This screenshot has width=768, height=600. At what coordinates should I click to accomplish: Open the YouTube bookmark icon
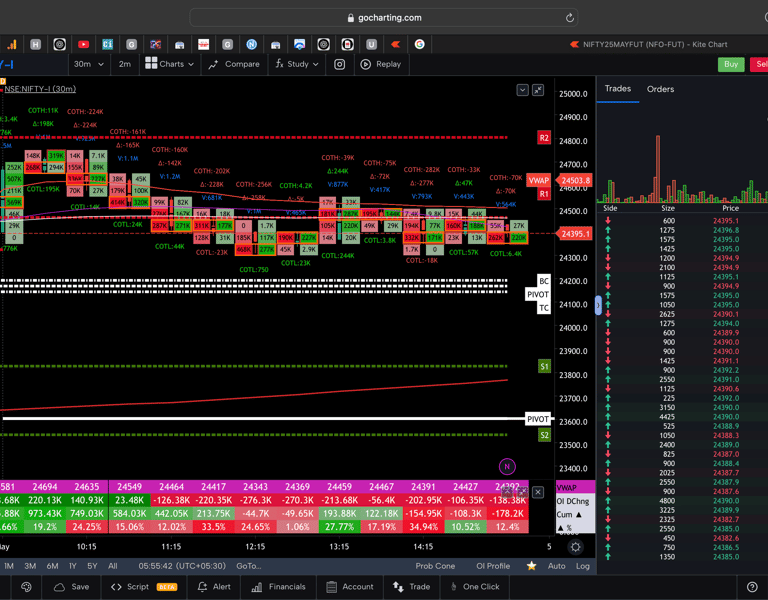pos(83,45)
